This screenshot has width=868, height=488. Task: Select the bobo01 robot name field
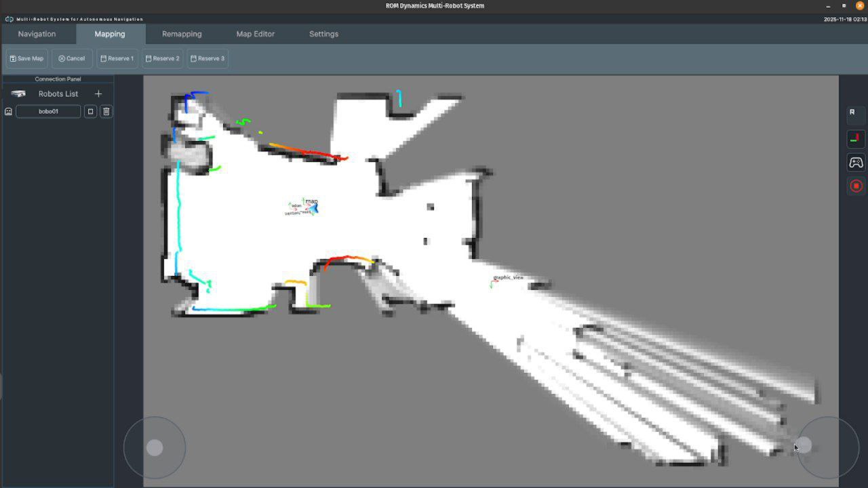[x=48, y=111]
